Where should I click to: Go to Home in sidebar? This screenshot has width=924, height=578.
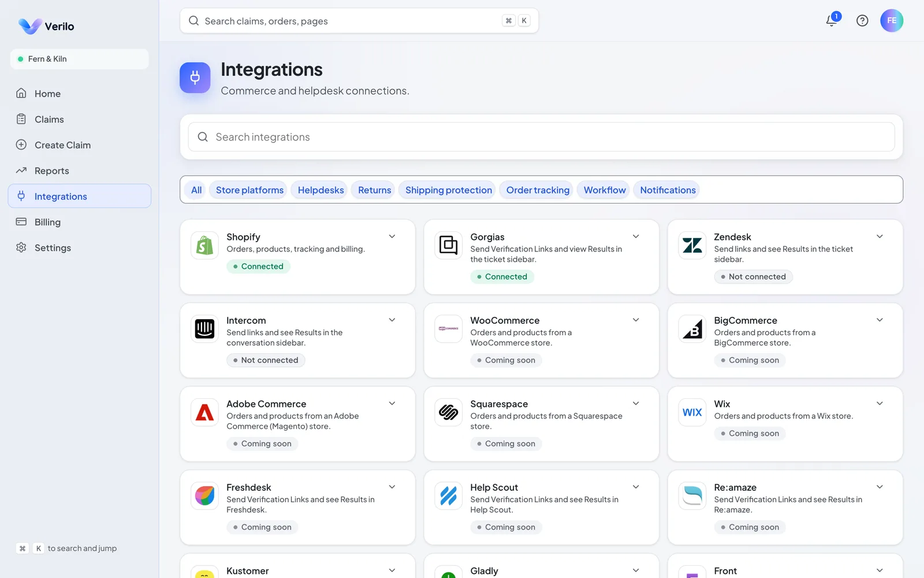(80, 94)
